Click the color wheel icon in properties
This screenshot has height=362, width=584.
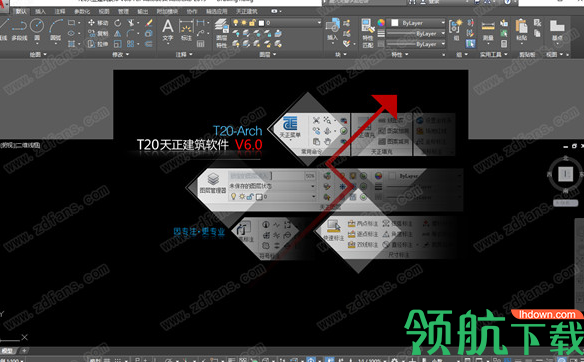381,23
